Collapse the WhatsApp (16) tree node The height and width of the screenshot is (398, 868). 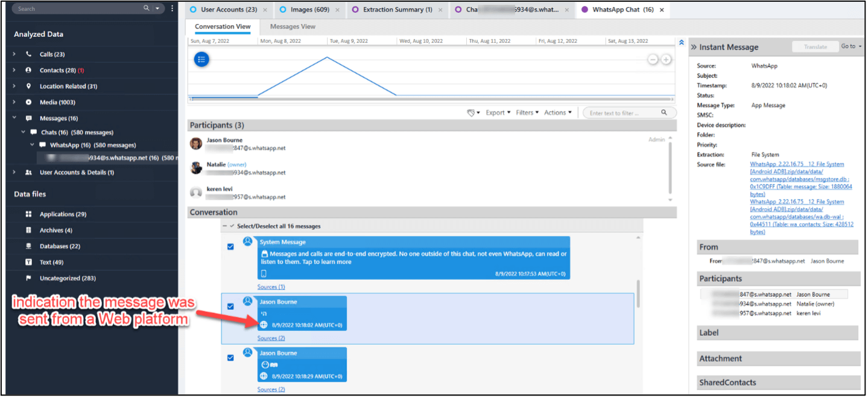33,145
